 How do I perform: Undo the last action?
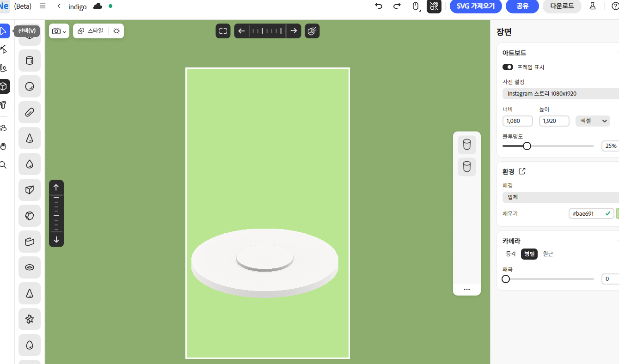379,6
